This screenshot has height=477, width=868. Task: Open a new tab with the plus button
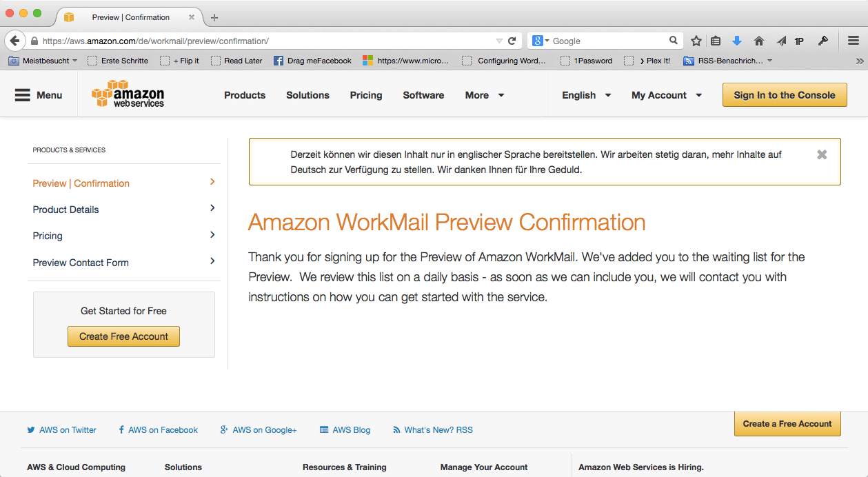click(x=214, y=17)
